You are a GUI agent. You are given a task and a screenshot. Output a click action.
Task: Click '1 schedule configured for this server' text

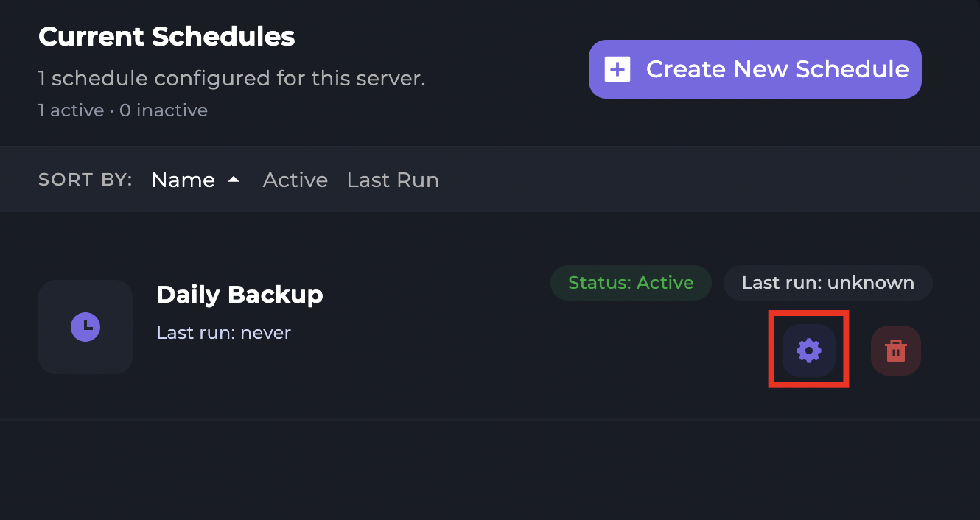pyautogui.click(x=232, y=78)
